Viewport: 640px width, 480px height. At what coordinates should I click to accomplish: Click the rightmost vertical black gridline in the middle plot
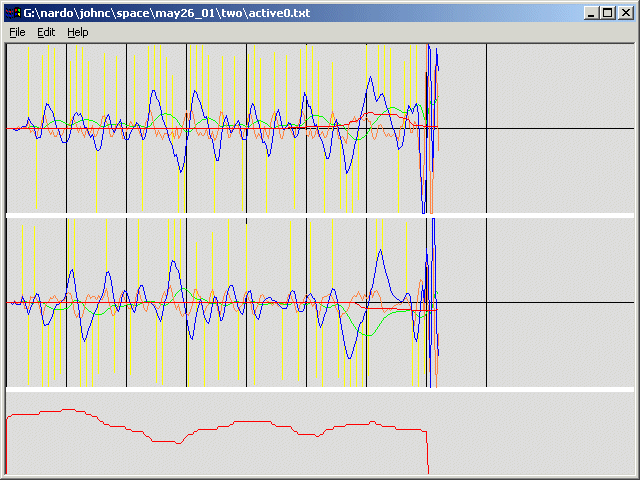(x=486, y=340)
